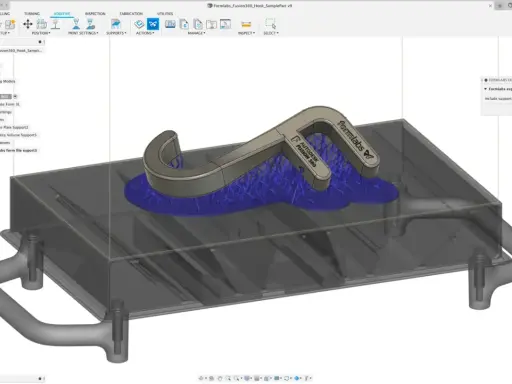The width and height of the screenshot is (512, 384).
Task: Click the highlighted Formlabs butterfly icon
Action: point(153,24)
